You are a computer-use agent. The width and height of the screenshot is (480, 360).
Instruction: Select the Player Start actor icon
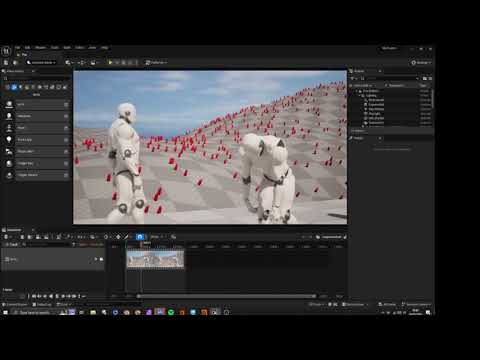[9, 151]
